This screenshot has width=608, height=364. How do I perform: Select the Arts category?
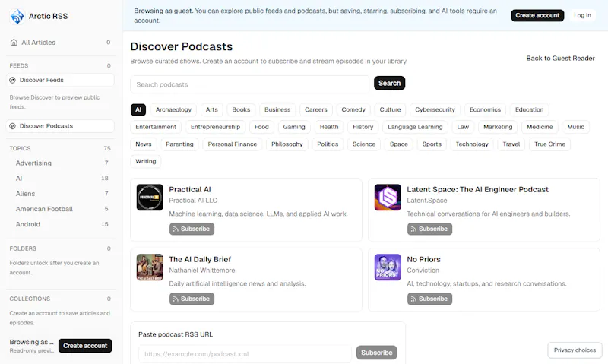(x=212, y=109)
